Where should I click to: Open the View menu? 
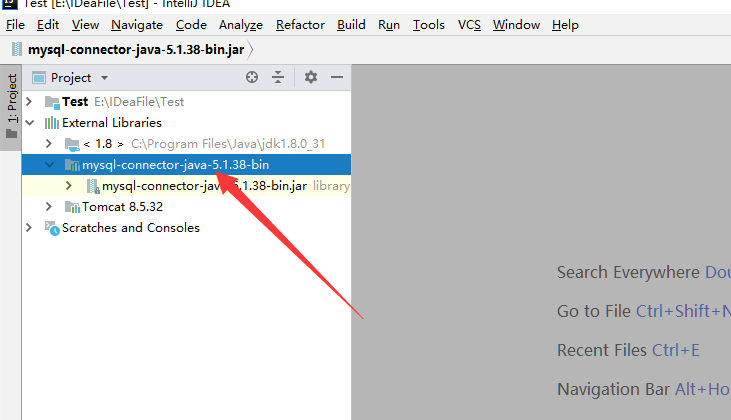(x=85, y=25)
